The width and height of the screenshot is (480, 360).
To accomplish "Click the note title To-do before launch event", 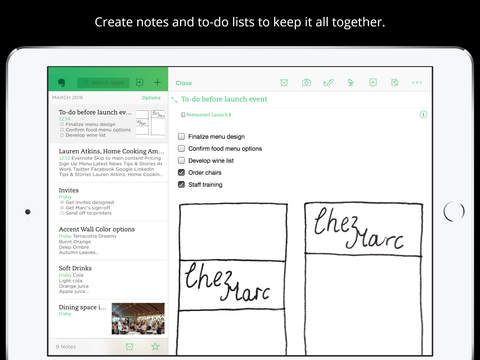I will (x=224, y=99).
